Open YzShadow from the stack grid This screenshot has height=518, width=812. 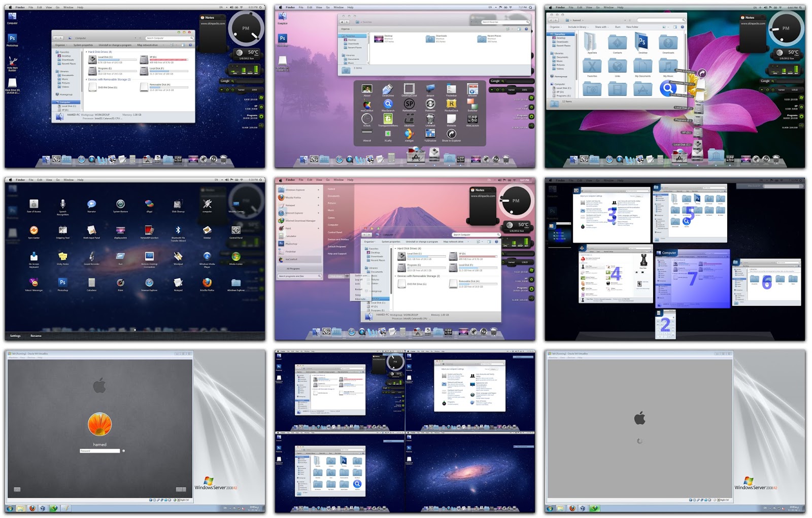[x=430, y=134]
